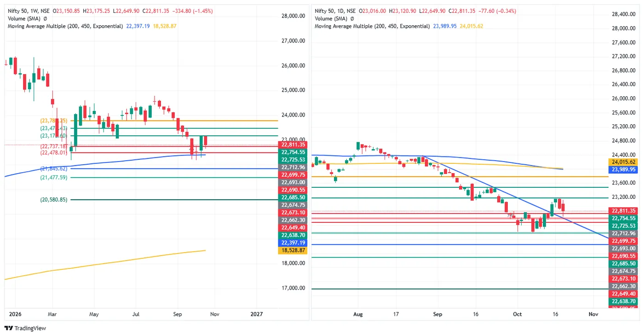Image resolution: width=644 pixels, height=336 pixels.
Task: Click the Jul label on the time axis
Action: (x=136, y=314)
